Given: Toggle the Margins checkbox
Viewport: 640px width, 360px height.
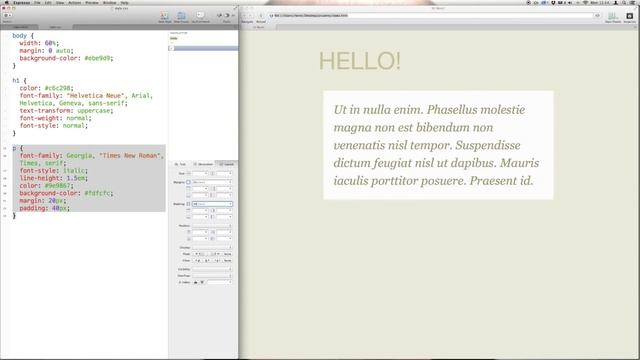Looking at the screenshot, I should [188, 182].
